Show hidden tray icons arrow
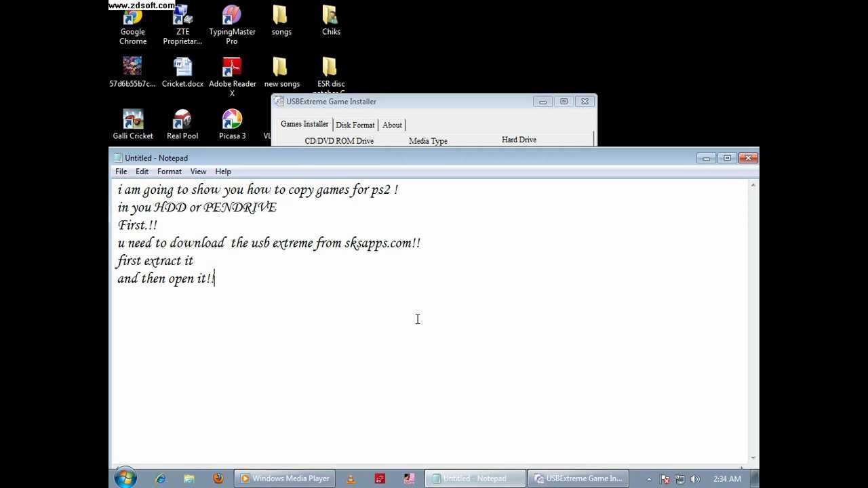Image resolution: width=868 pixels, height=488 pixels. pyautogui.click(x=649, y=479)
